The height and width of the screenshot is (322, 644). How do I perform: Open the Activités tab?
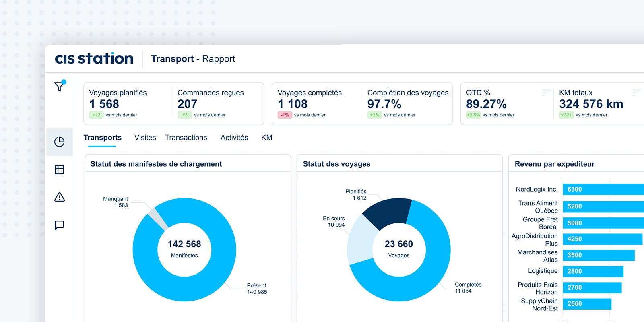click(x=234, y=138)
